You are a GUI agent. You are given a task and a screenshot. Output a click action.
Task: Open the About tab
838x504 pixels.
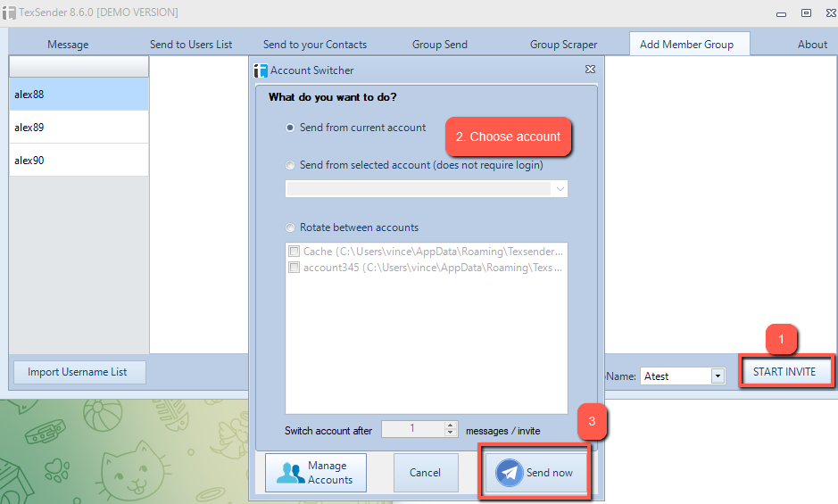(x=812, y=45)
